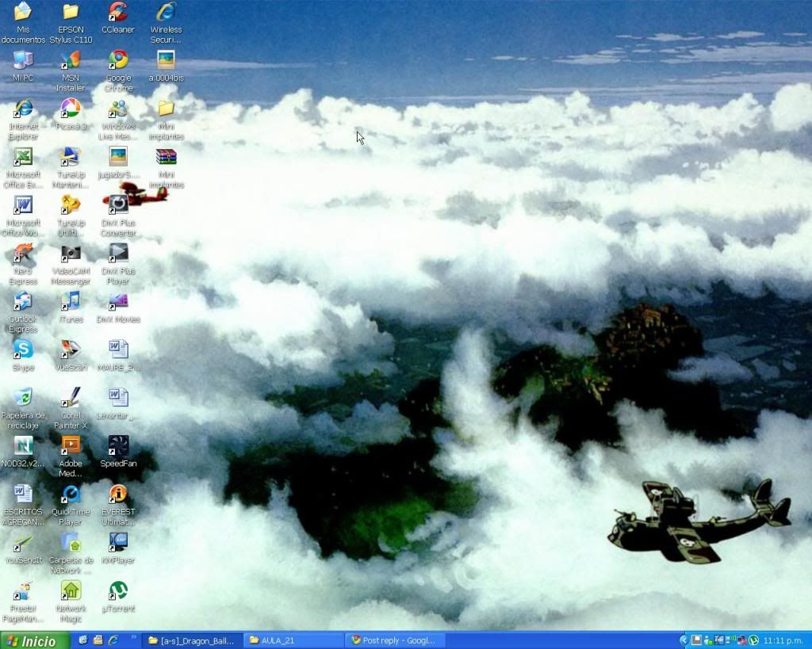812x649 pixels.
Task: Open Mis documentos folder
Action: [x=23, y=13]
